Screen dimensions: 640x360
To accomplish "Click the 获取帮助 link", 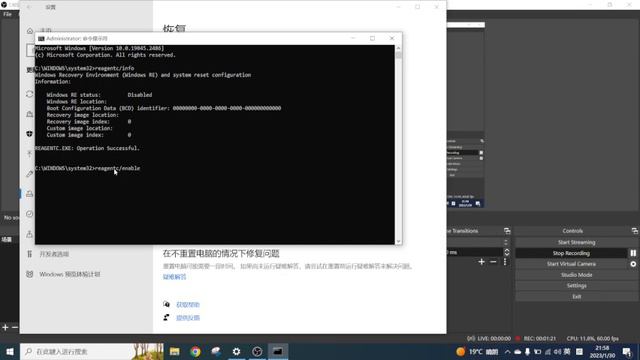I will tap(188, 304).
